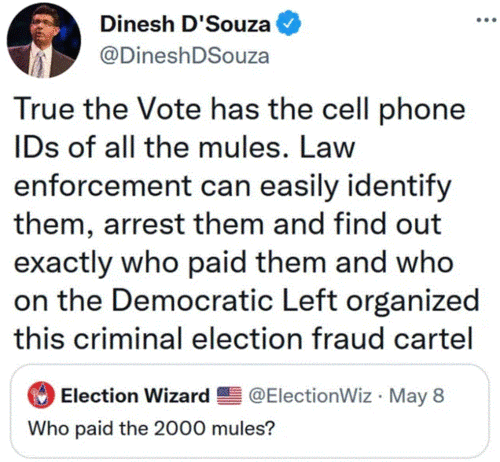
Task: Click the Election Wizard gnome avatar
Action: pyautogui.click(x=41, y=395)
